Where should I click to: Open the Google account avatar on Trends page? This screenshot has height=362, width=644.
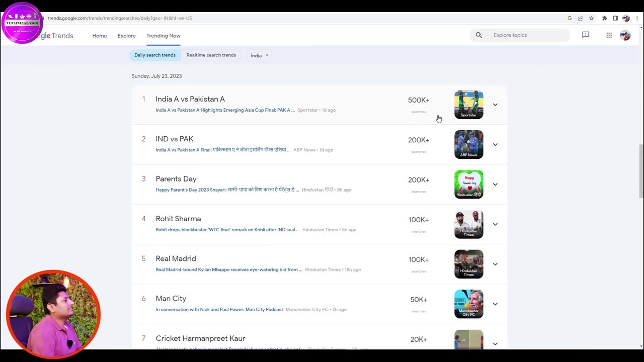click(x=625, y=35)
